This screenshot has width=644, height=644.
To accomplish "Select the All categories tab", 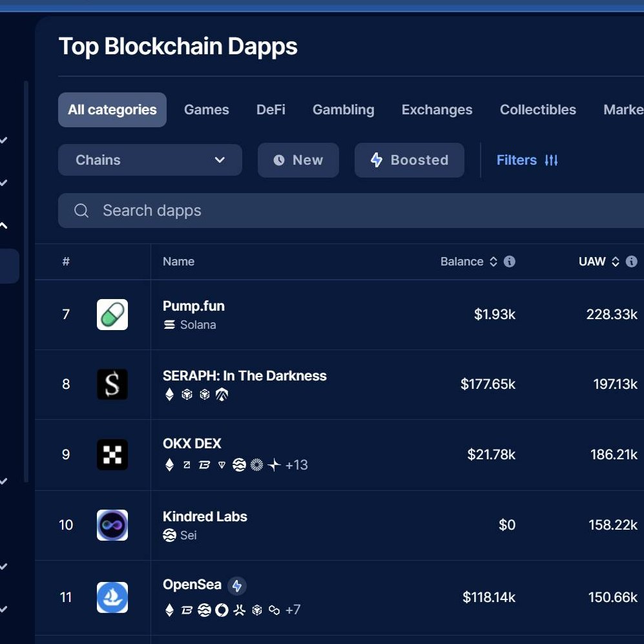I will click(x=112, y=110).
